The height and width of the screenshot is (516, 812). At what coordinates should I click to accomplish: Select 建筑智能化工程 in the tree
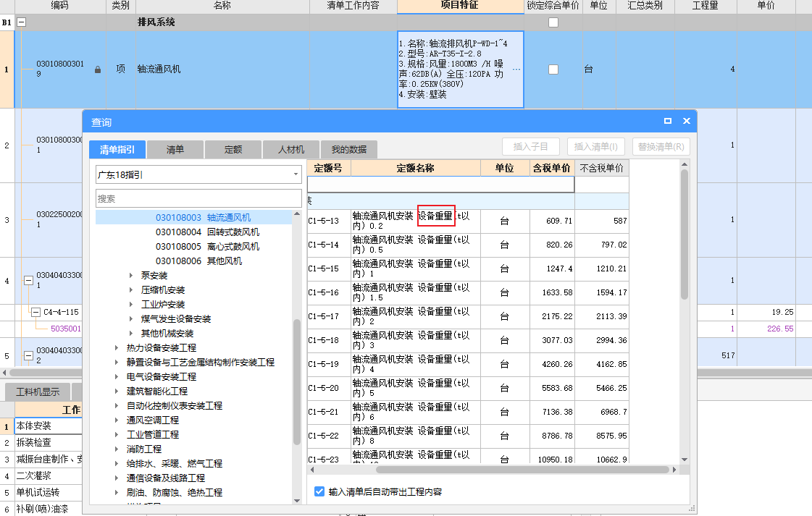click(157, 392)
